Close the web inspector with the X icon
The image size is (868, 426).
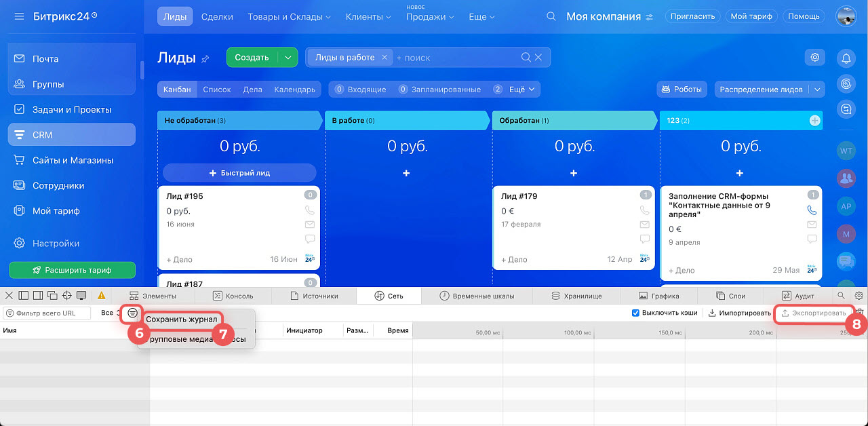[9, 296]
